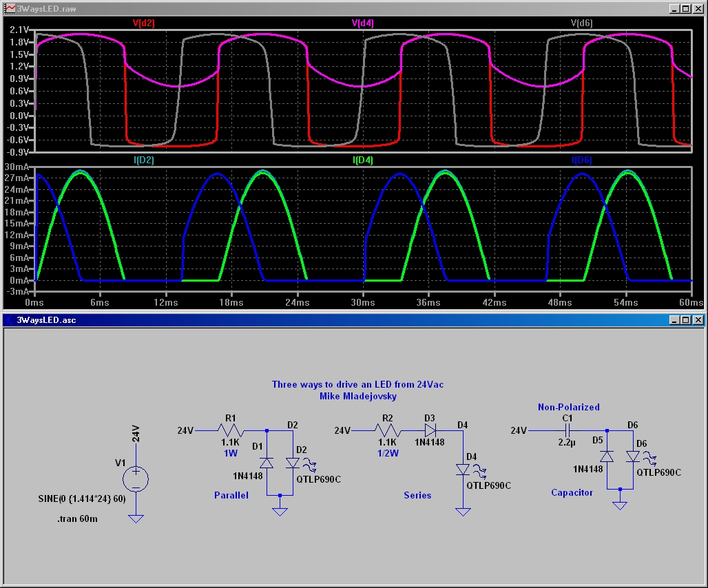
Task: Close the 3WaysLED.asc schematic window
Action: coord(698,320)
